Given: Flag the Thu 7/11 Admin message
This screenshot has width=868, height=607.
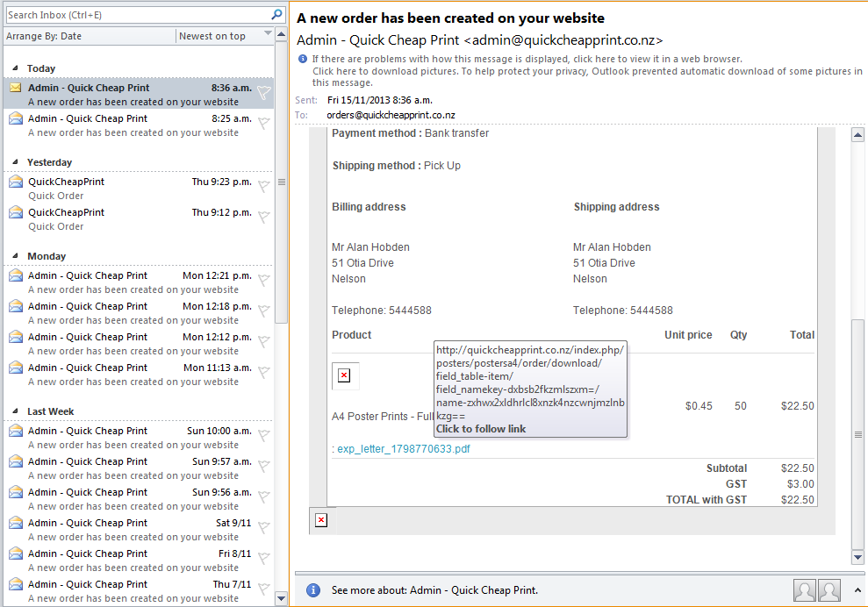Looking at the screenshot, I should coord(264,589).
